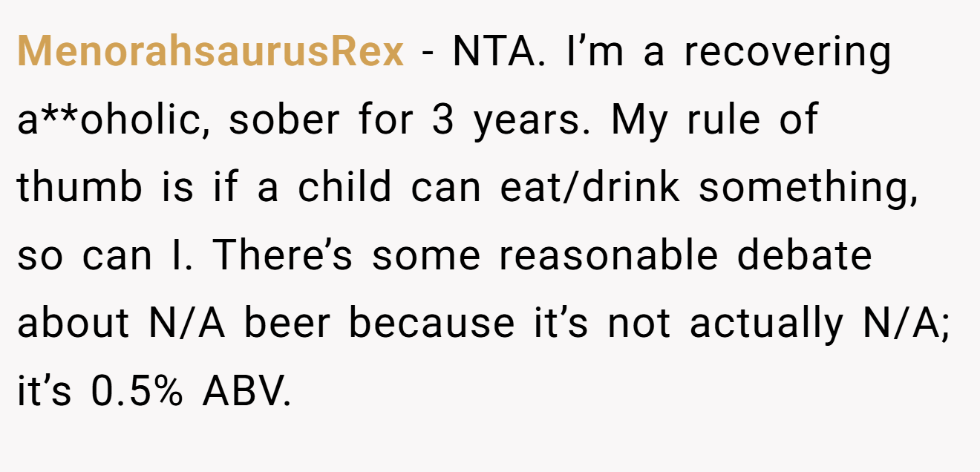Image resolution: width=980 pixels, height=472 pixels.
Task: Click the word "NTA" in the comment
Action: 491,52
